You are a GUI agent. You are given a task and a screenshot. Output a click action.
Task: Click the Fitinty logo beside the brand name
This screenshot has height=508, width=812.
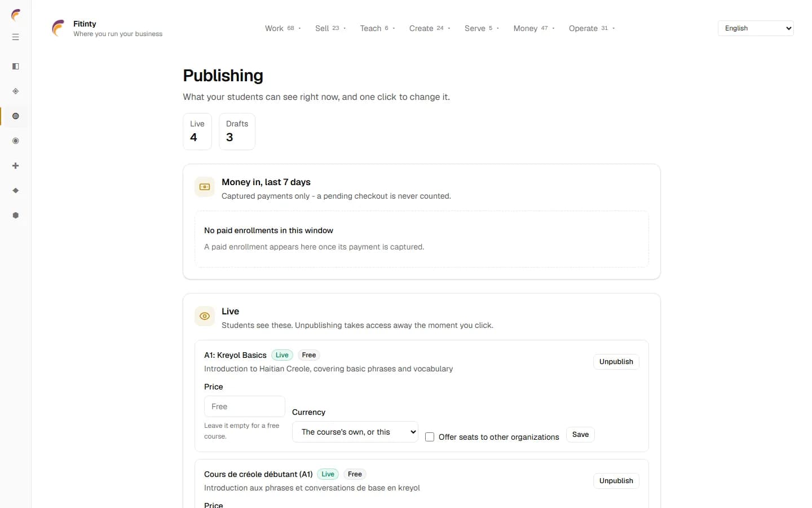coord(58,28)
